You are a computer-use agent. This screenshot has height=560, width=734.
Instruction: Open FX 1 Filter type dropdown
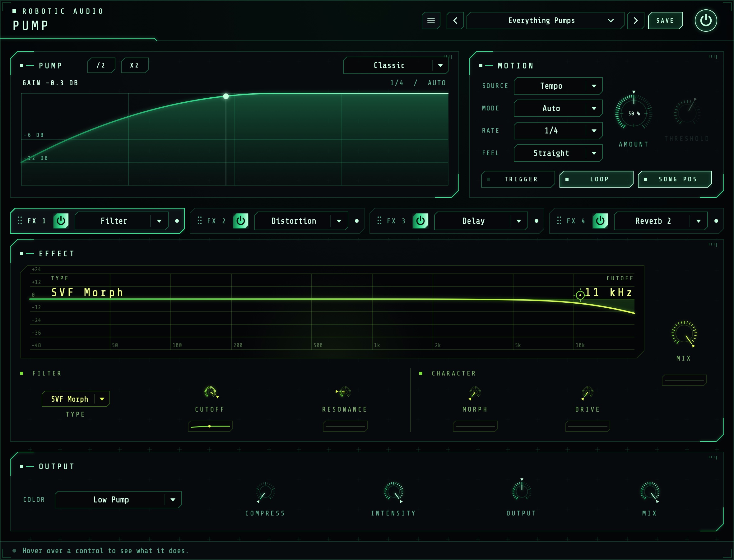[122, 221]
